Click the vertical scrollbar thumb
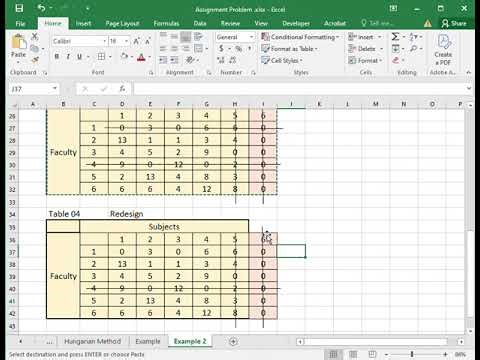Image resolution: width=480 pixels, height=360 pixels. pos(469,273)
